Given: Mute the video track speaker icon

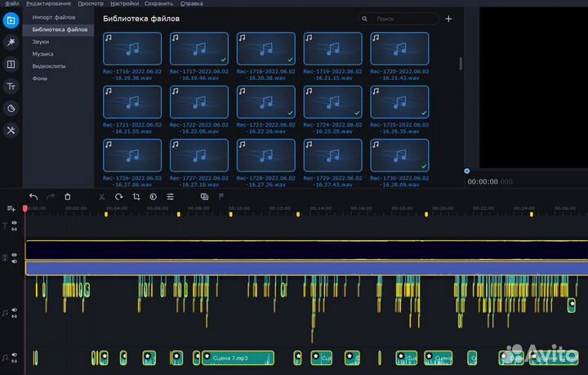Looking at the screenshot, I should click(x=14, y=261).
